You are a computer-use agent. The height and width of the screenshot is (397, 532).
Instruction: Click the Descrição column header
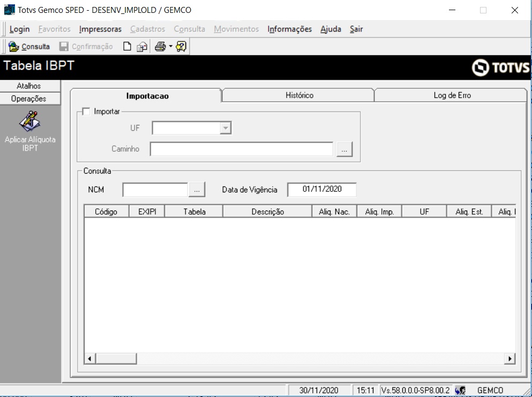point(267,212)
